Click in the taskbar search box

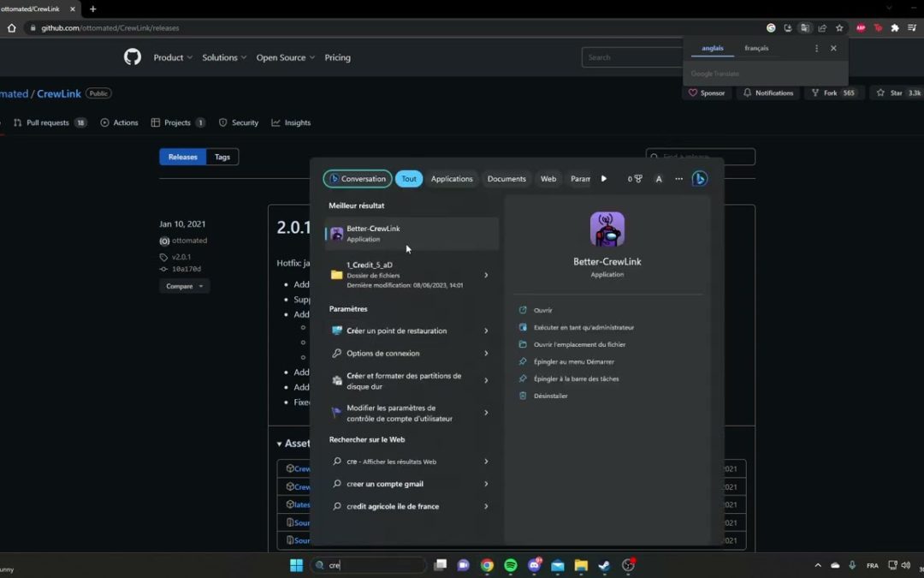coord(368,565)
